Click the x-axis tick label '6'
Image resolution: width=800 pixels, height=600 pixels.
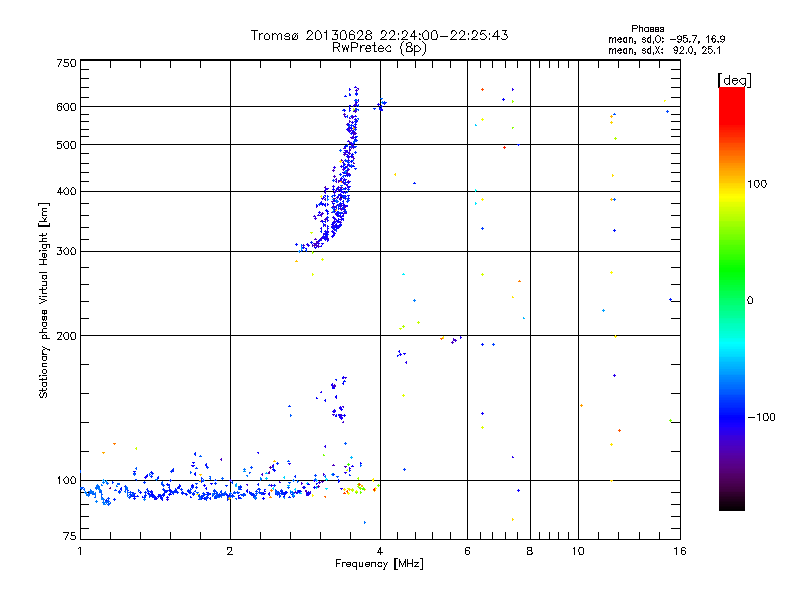pyautogui.click(x=467, y=551)
